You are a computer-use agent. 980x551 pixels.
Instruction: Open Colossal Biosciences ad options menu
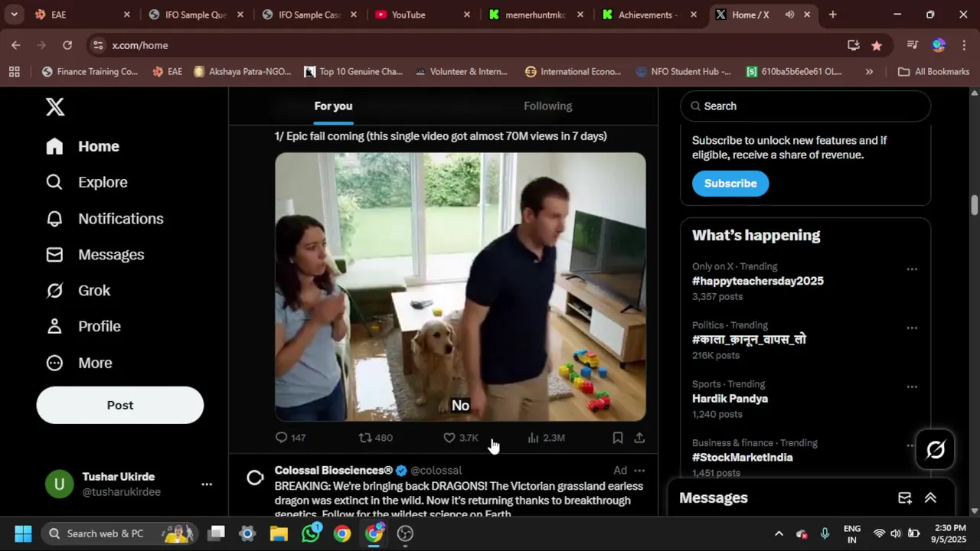coord(639,471)
